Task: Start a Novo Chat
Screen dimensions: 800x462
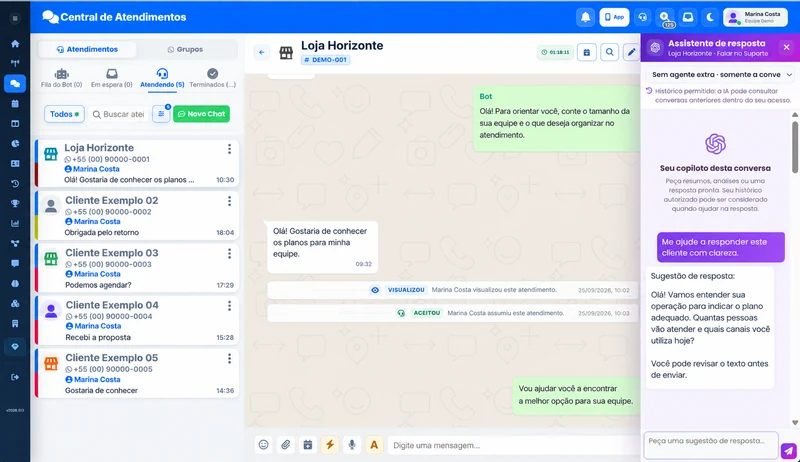Action: [x=202, y=114]
